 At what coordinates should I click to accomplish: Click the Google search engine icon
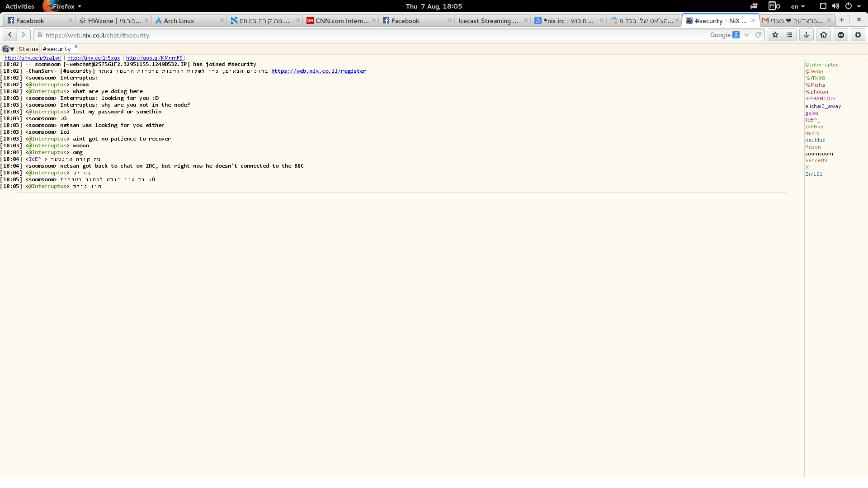(x=736, y=35)
